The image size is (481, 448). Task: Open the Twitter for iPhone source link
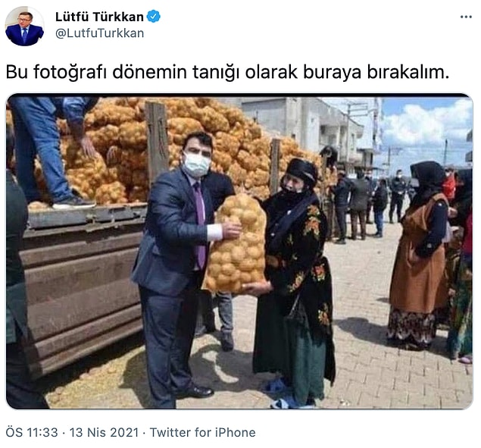pos(202,432)
